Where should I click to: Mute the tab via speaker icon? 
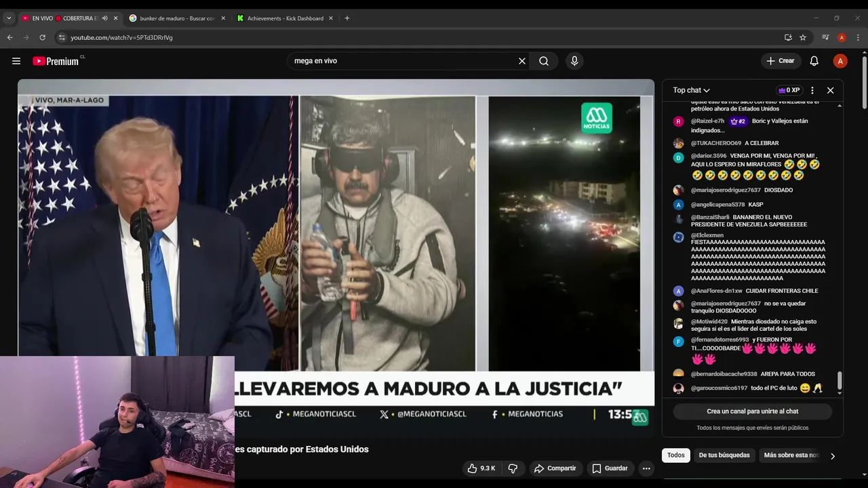[104, 18]
